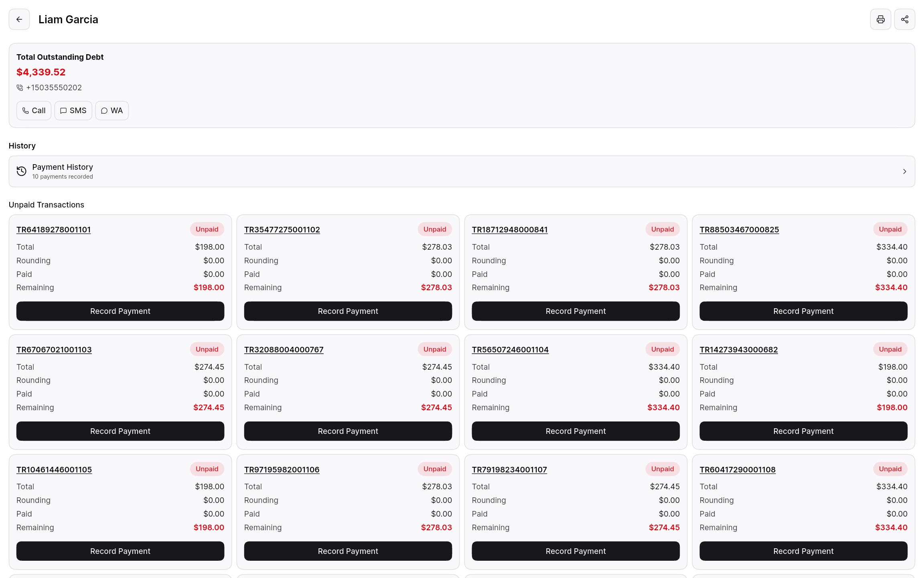Click Unpaid badge on TR14273943000682
The height and width of the screenshot is (578, 924).
[x=890, y=349]
